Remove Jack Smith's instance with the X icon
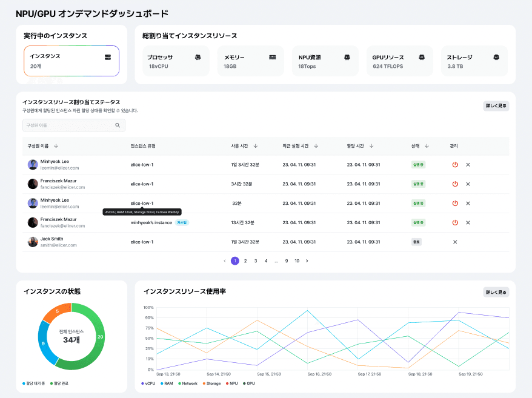 (x=455, y=242)
